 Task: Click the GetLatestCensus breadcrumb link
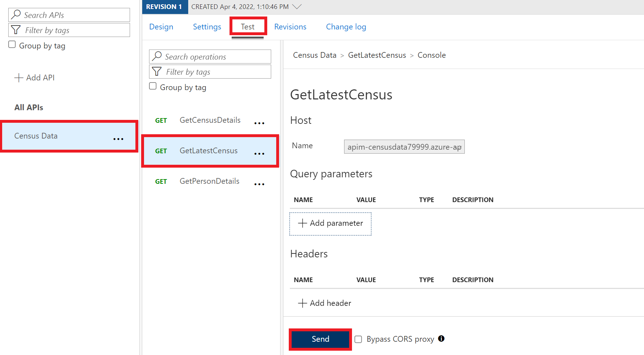coord(377,55)
